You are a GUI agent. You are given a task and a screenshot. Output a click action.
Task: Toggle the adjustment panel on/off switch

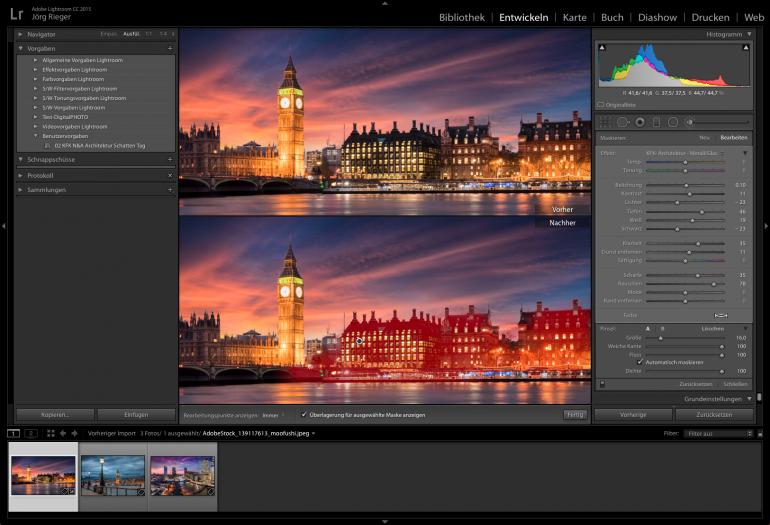603,384
